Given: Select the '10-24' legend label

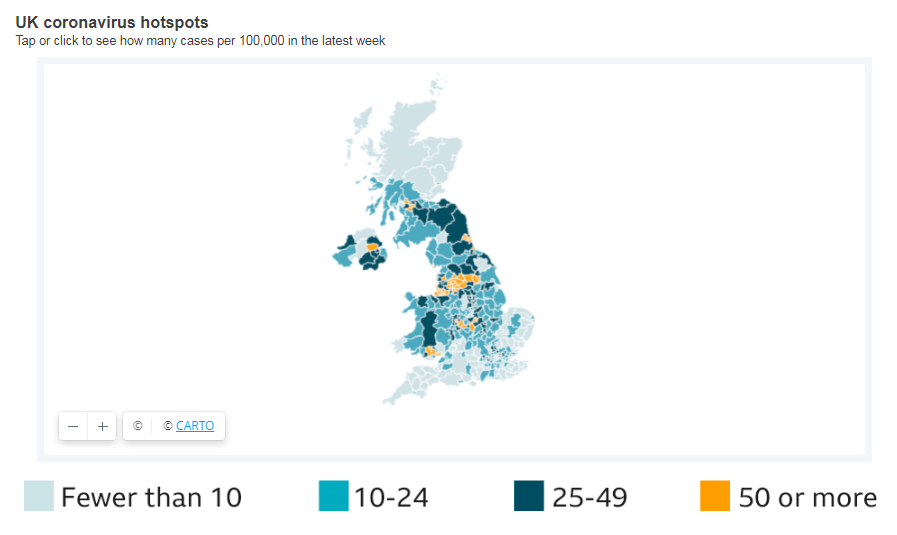Looking at the screenshot, I should coord(391,497).
